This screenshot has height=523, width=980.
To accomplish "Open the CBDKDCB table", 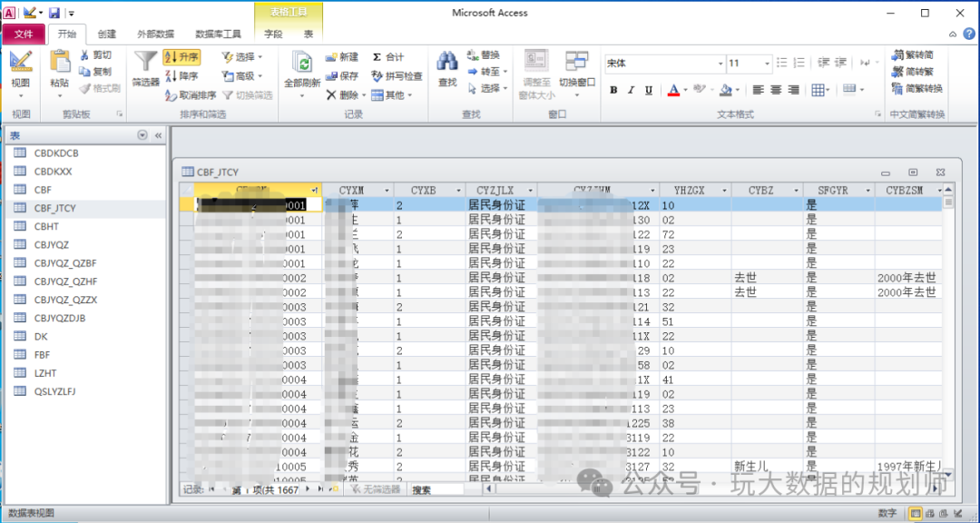I will pos(85,153).
